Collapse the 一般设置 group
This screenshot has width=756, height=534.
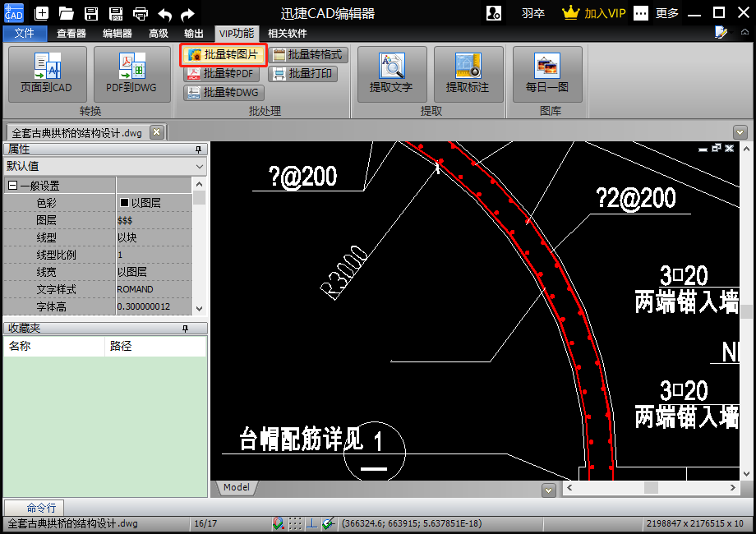click(x=13, y=185)
